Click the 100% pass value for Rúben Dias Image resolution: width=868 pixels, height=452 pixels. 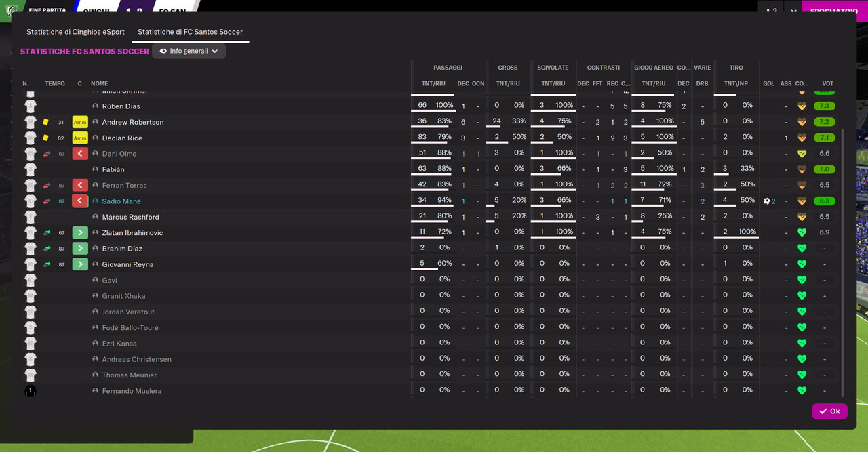(444, 105)
